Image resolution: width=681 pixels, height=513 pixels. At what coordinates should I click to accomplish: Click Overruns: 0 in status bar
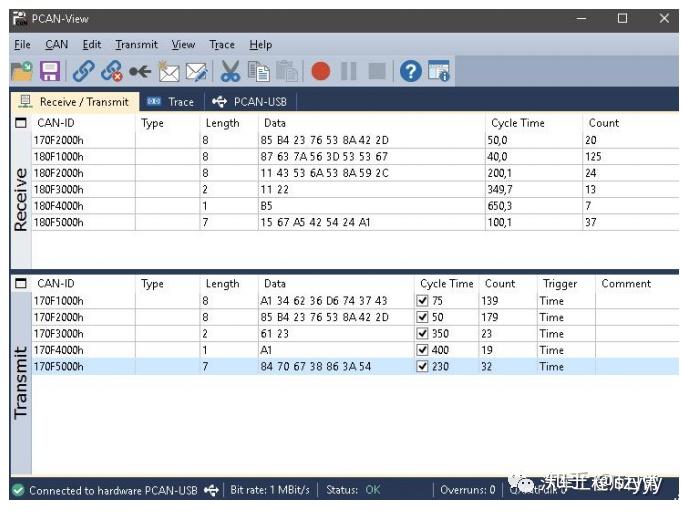467,490
